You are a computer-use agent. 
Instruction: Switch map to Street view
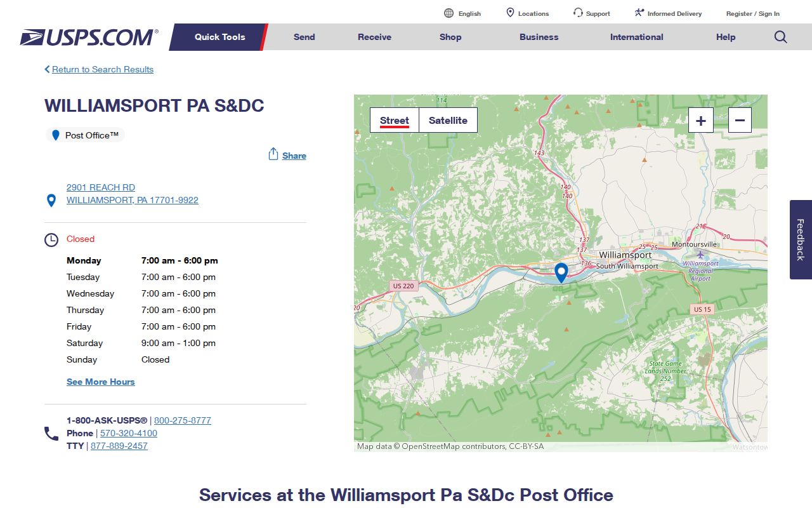(x=395, y=120)
